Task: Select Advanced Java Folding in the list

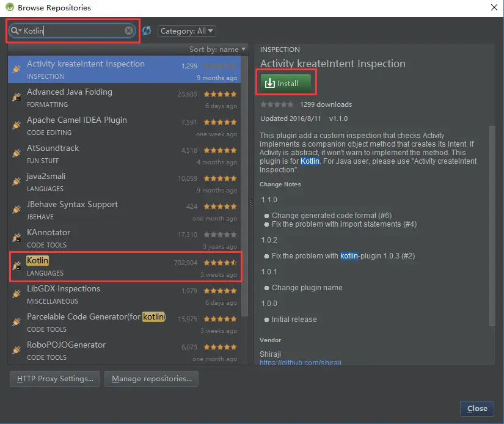Action: click(125, 98)
